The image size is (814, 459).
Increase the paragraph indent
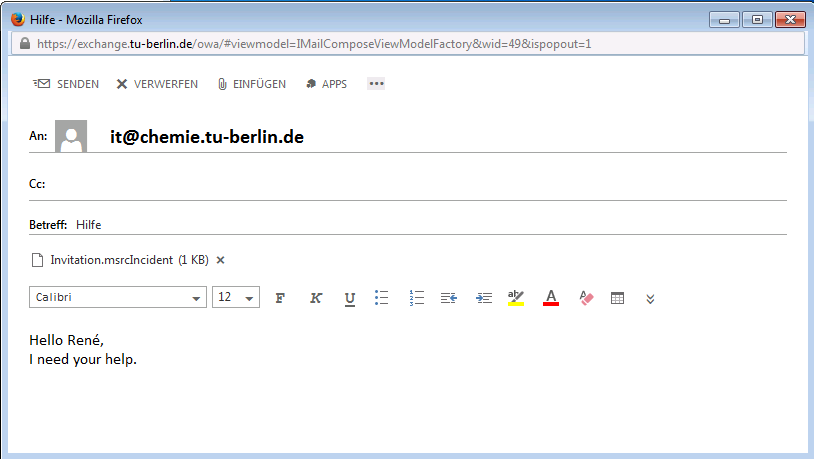coord(484,298)
